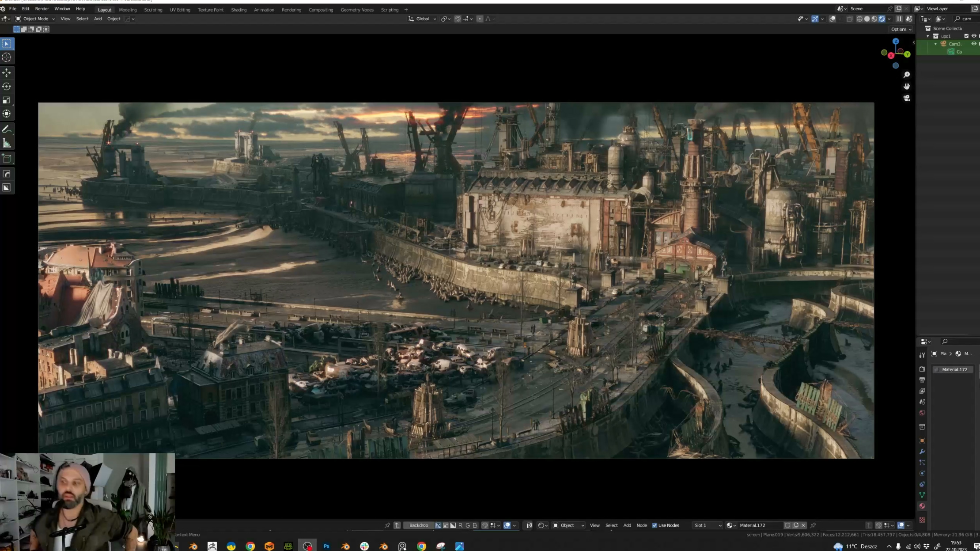Select the Rotate tool
The width and height of the screenshot is (980, 551).
coord(7,87)
